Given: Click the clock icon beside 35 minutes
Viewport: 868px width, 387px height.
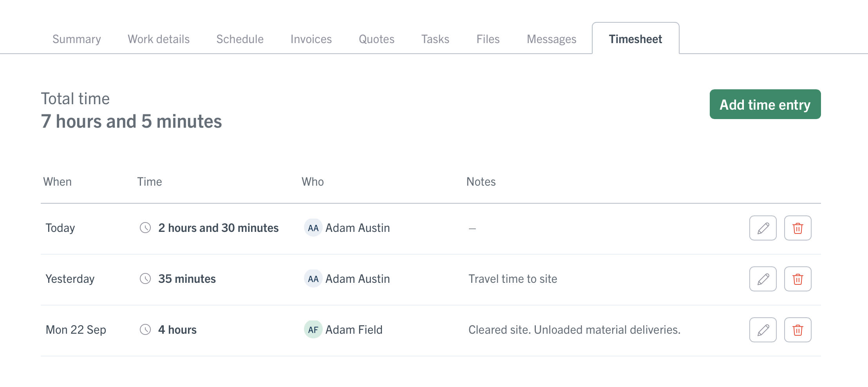Looking at the screenshot, I should (145, 278).
